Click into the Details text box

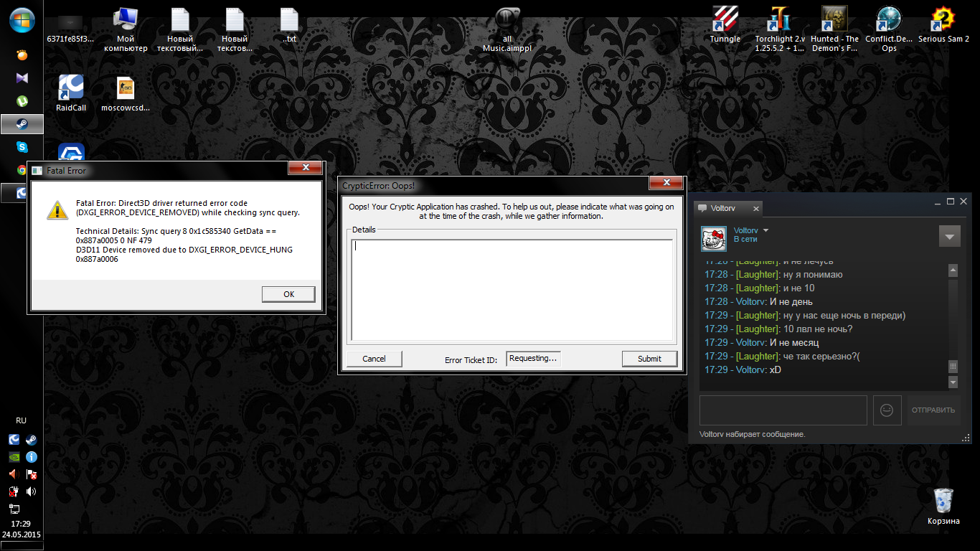tap(512, 290)
